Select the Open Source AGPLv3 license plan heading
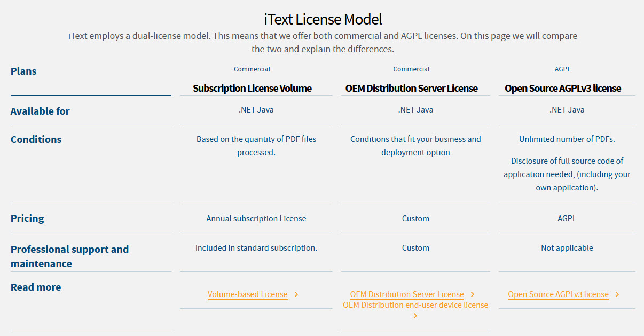The height and width of the screenshot is (336, 644). pos(563,88)
